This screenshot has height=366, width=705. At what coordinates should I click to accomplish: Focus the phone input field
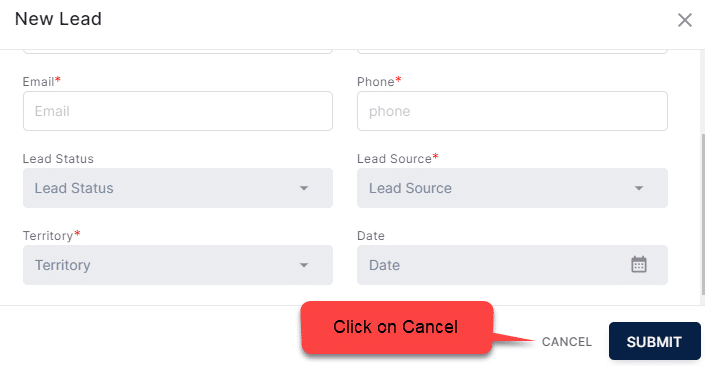512,111
